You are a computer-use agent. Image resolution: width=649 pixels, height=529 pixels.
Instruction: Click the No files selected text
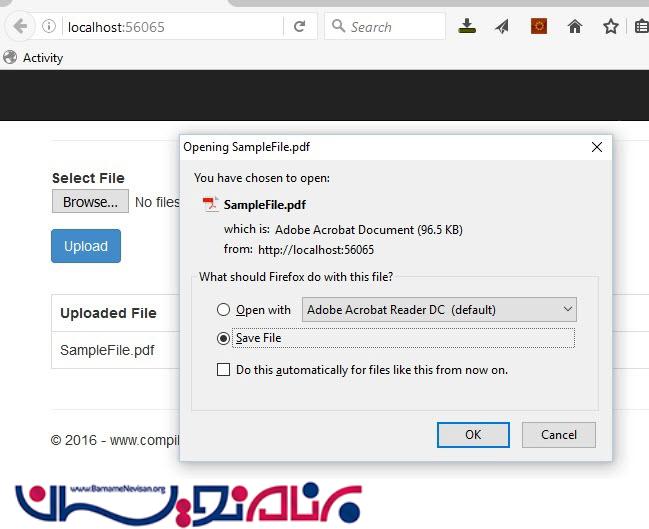[157, 202]
